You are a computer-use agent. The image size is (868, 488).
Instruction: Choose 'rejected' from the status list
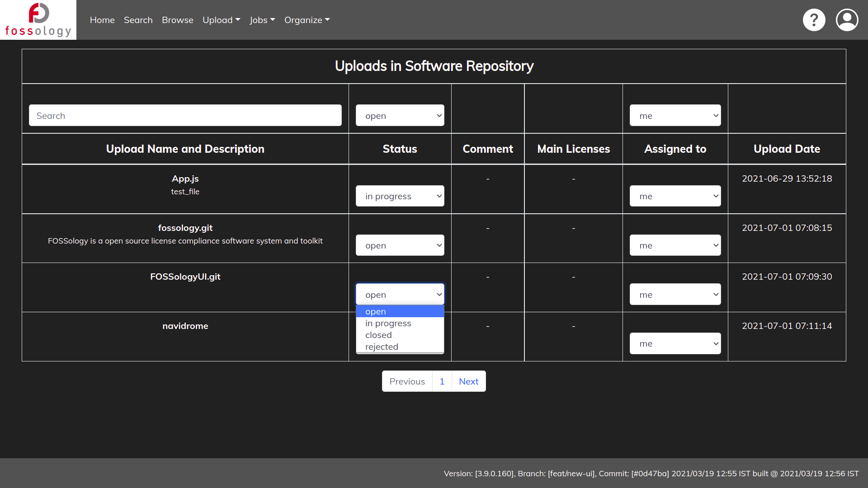400,347
